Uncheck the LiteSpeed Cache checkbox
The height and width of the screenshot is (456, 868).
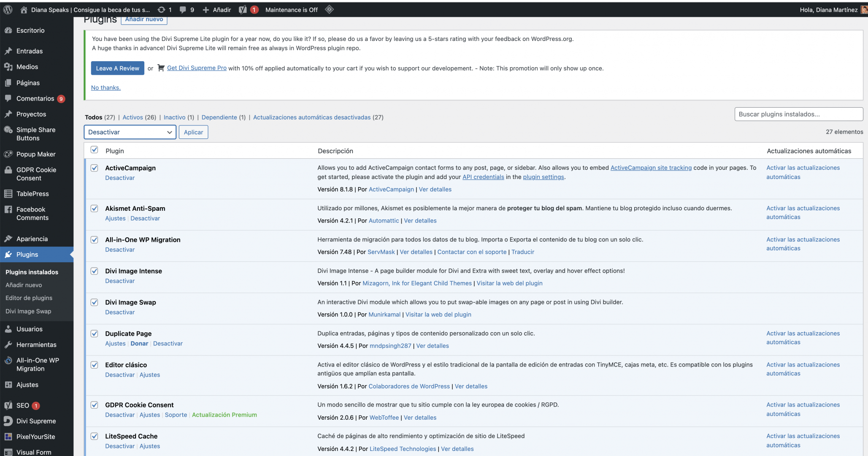click(95, 436)
